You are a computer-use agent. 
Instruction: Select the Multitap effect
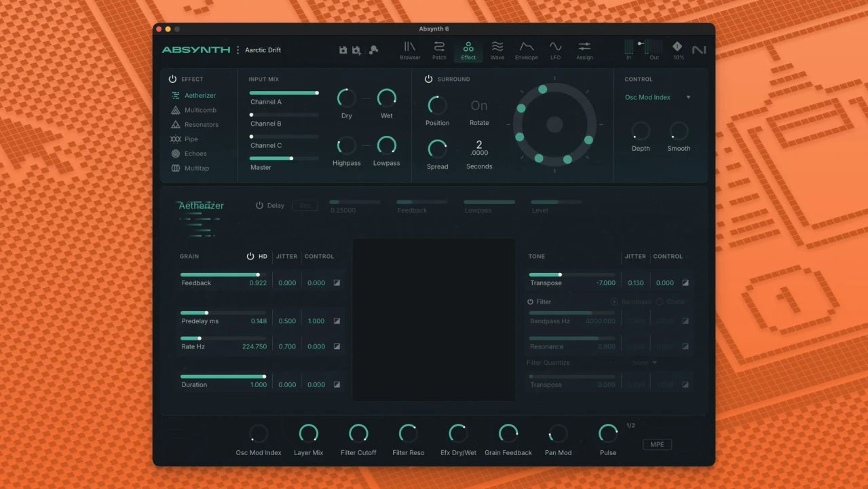pos(190,168)
